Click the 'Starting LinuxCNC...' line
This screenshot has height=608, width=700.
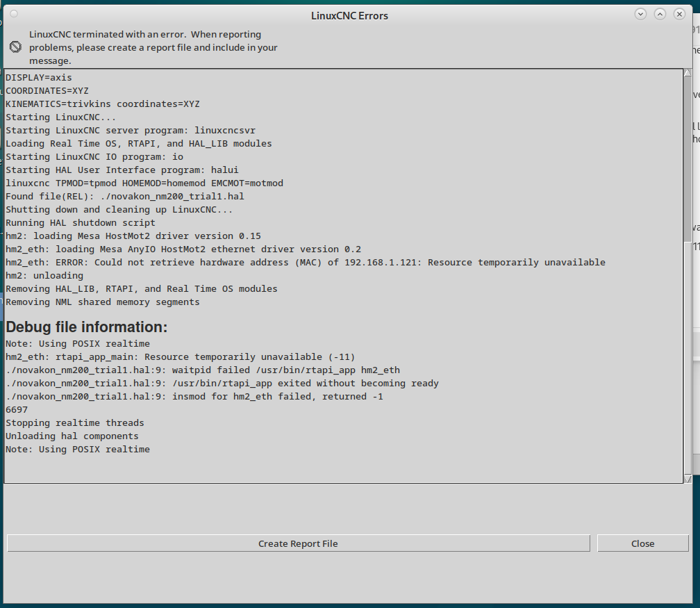point(60,117)
